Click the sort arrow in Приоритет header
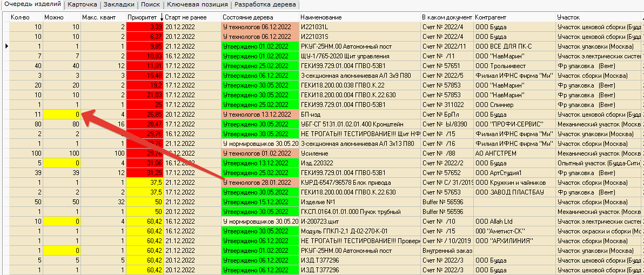The height and width of the screenshot is (275, 644). (x=160, y=18)
